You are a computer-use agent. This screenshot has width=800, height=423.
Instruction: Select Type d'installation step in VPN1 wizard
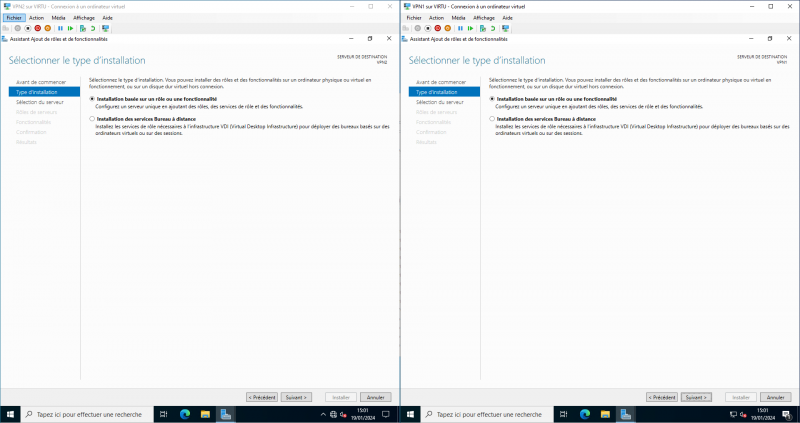[444, 92]
